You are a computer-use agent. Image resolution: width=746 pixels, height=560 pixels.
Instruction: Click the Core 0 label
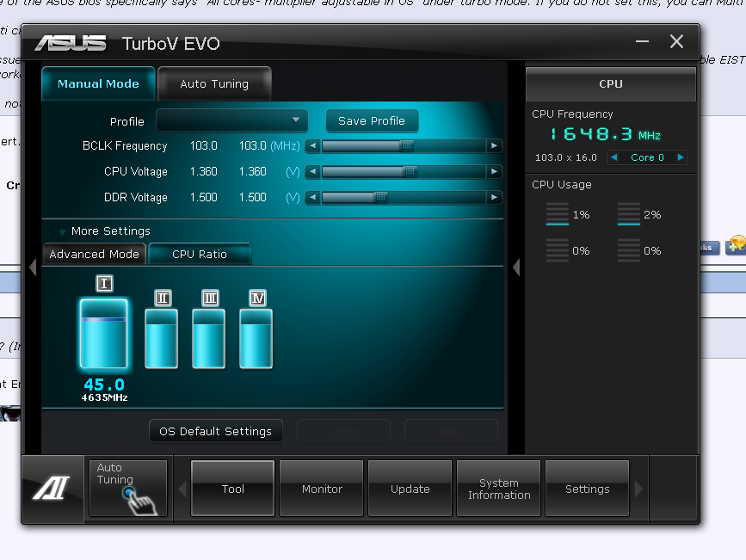647,157
